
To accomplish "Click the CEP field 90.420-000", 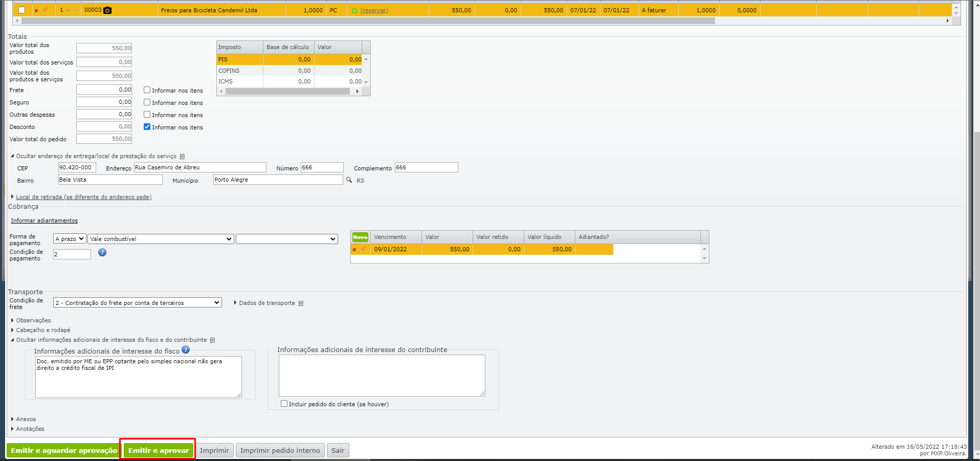I will point(77,167).
